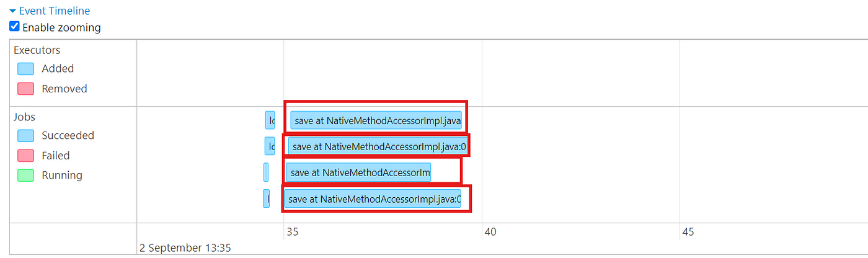
Task: Click the Added executors blue legend swatch
Action: coord(25,68)
